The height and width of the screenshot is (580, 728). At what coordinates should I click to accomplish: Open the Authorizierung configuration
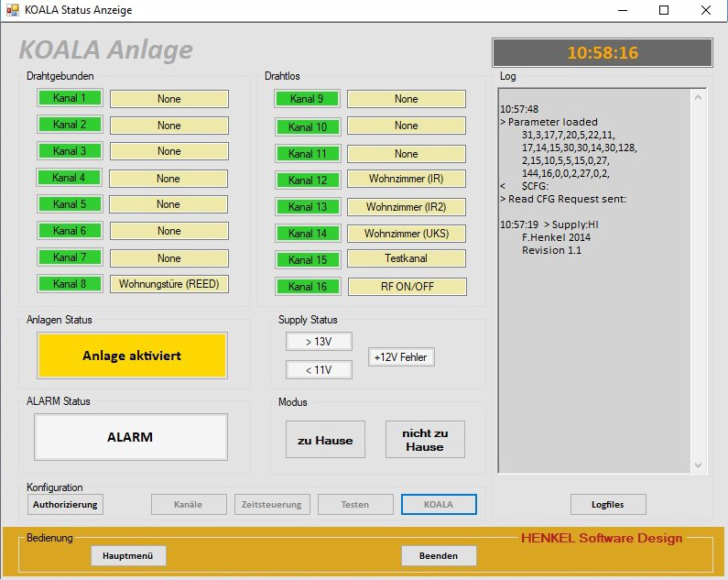point(64,504)
